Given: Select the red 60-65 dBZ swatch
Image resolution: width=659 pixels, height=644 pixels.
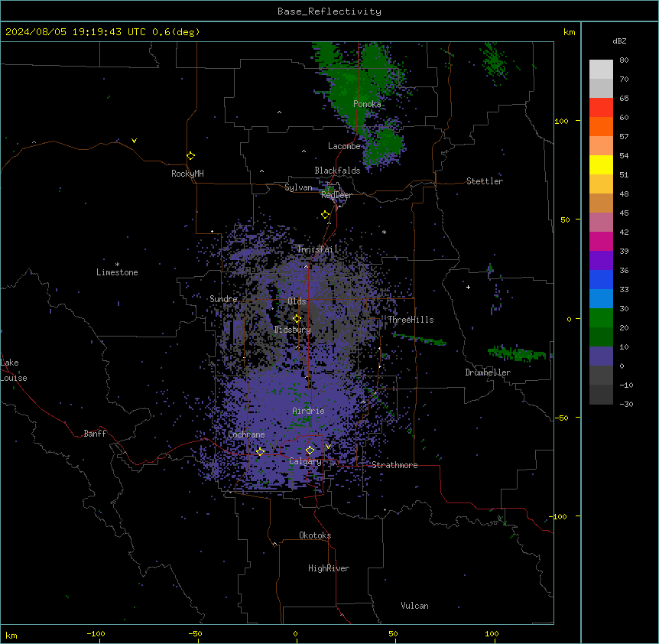Looking at the screenshot, I should pos(601,107).
